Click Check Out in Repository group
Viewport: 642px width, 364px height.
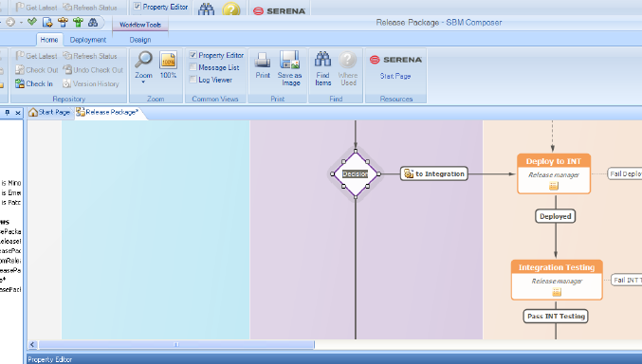(x=36, y=70)
